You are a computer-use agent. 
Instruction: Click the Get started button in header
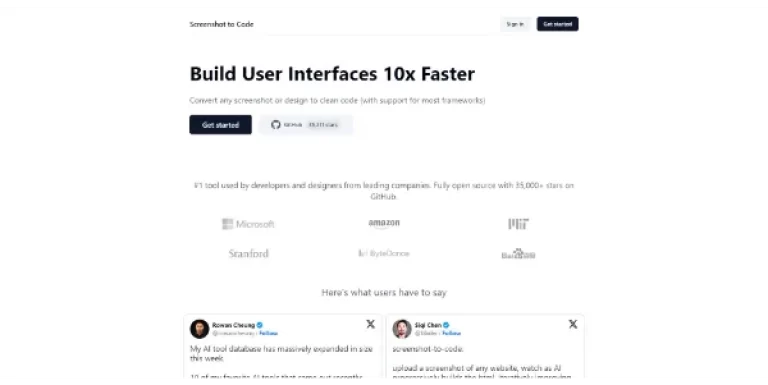557,24
